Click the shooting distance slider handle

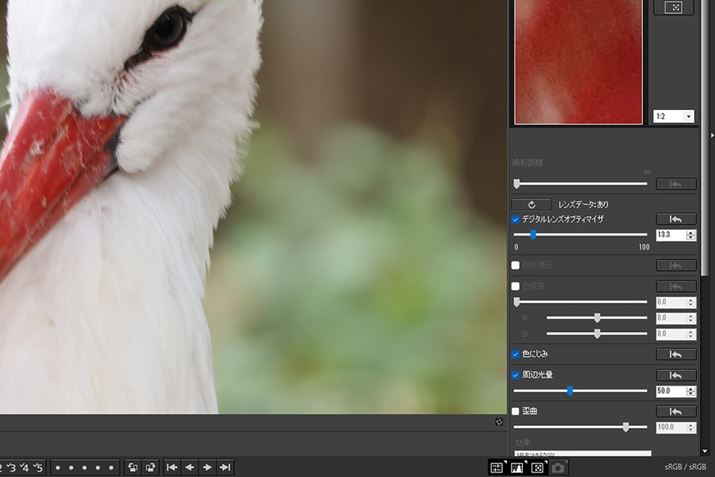click(x=517, y=184)
